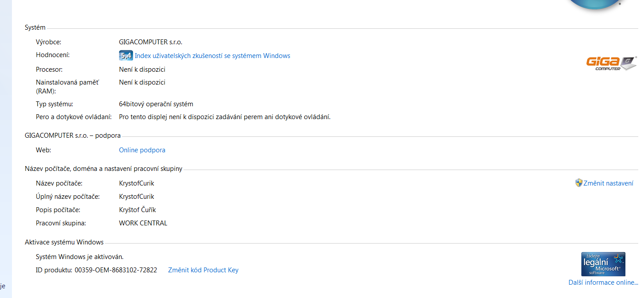Screen dimensions: 644x298
Task: Click the Pero a dotykové ovládání label
Action: click(73, 117)
